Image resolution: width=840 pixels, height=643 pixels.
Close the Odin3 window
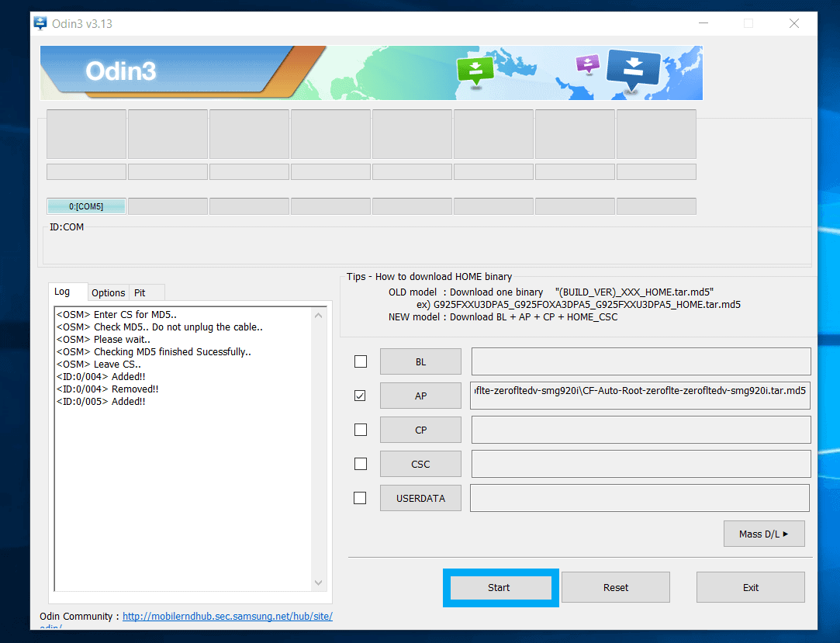click(794, 23)
